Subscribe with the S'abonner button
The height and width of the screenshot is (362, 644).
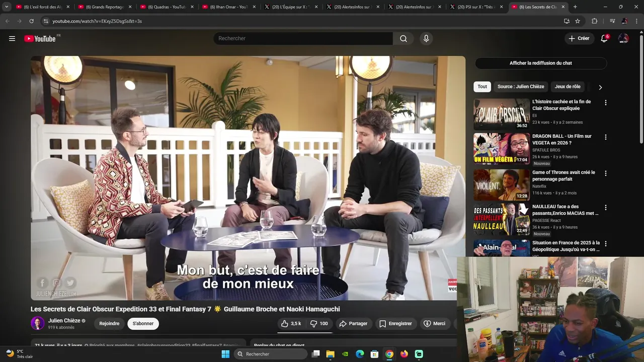[x=143, y=324]
